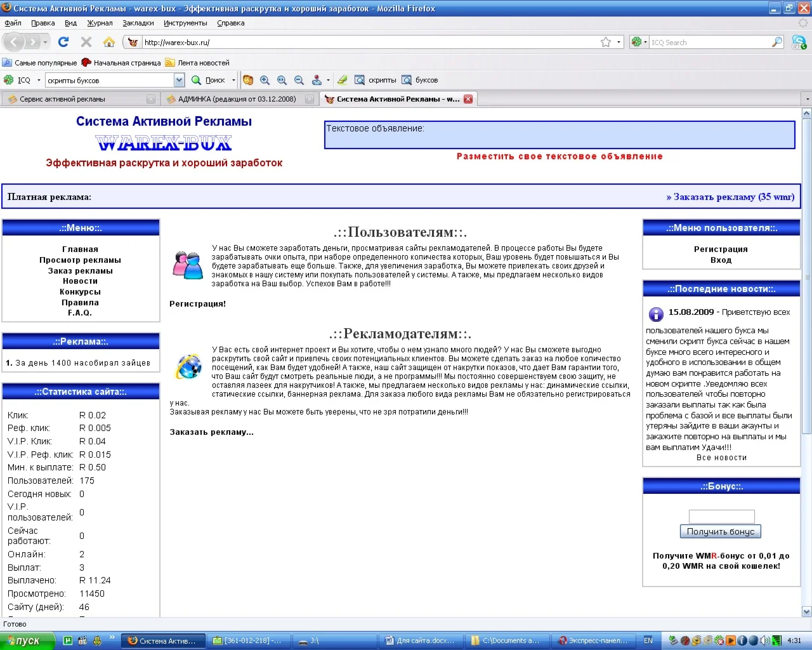The height and width of the screenshot is (650, 812).
Task: Close the АДМИНКА tab with its X
Action: click(x=310, y=99)
